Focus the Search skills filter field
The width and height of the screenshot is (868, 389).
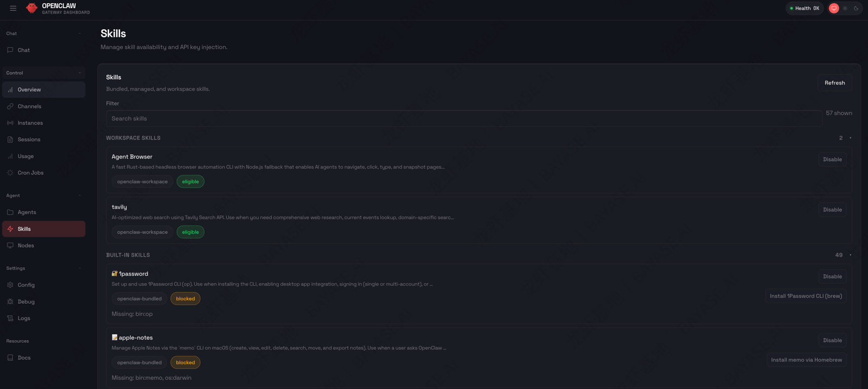pos(464,119)
